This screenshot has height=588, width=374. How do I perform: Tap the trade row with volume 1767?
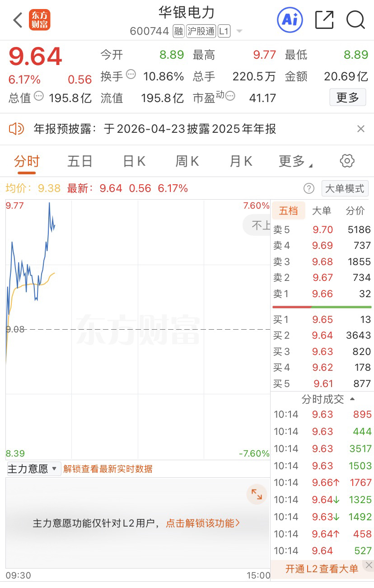(323, 483)
